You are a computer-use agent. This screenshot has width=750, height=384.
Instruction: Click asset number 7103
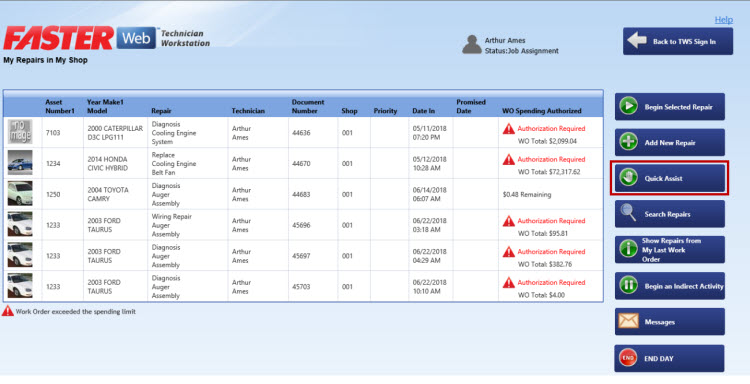53,133
